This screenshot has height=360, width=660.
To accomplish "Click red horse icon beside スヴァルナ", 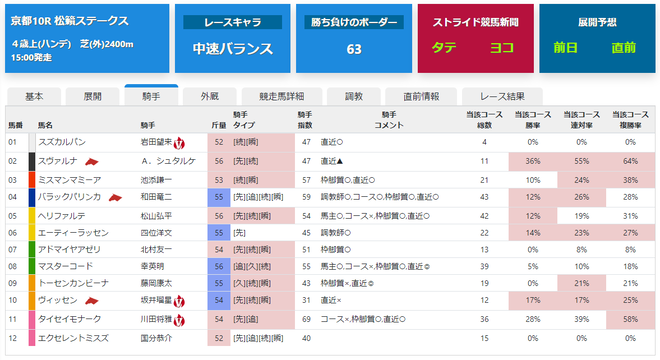I will click(91, 162).
